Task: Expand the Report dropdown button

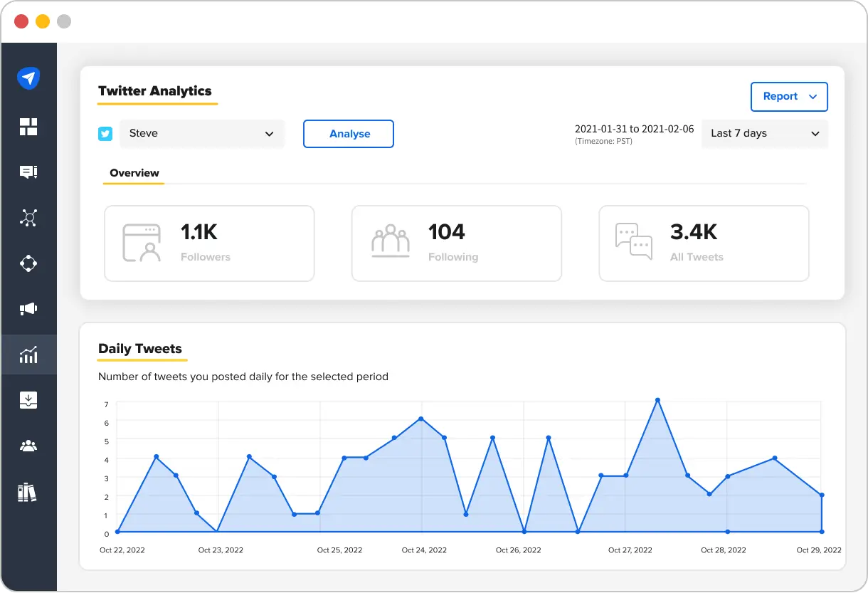Action: [x=789, y=97]
